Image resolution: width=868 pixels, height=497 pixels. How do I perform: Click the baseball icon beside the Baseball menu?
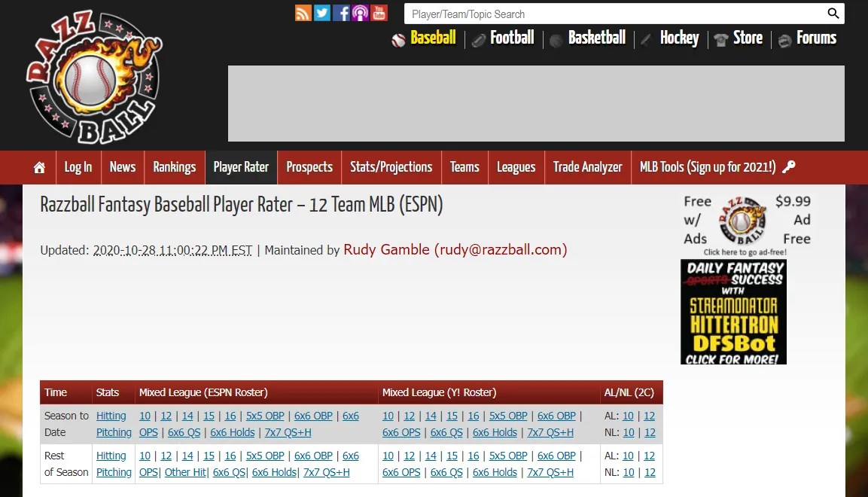click(398, 39)
